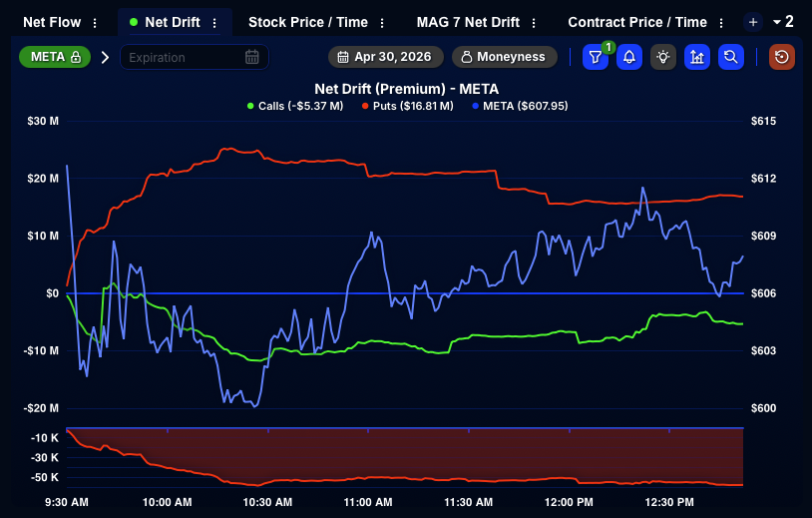This screenshot has width=812, height=518.
Task: Open the Moneyness filter dropdown
Action: click(x=505, y=57)
